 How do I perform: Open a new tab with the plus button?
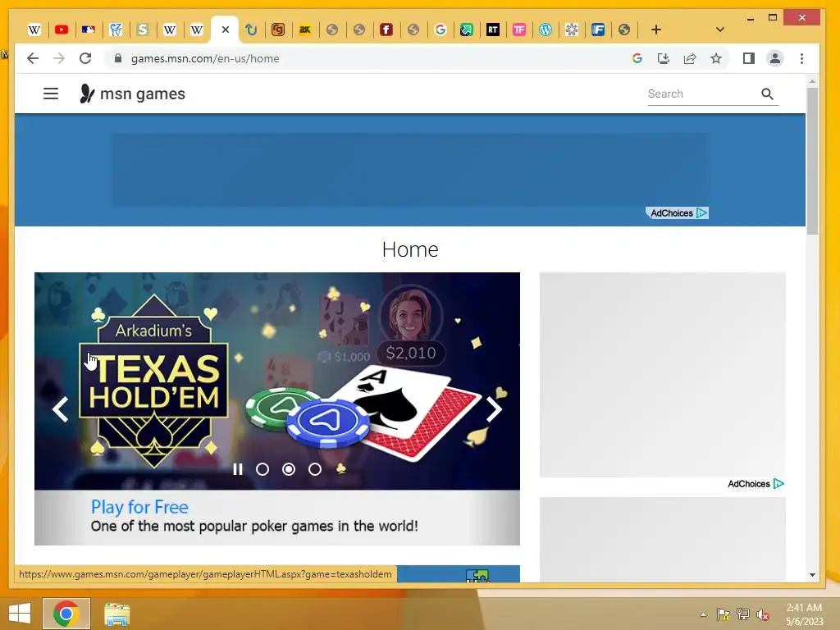(x=655, y=30)
